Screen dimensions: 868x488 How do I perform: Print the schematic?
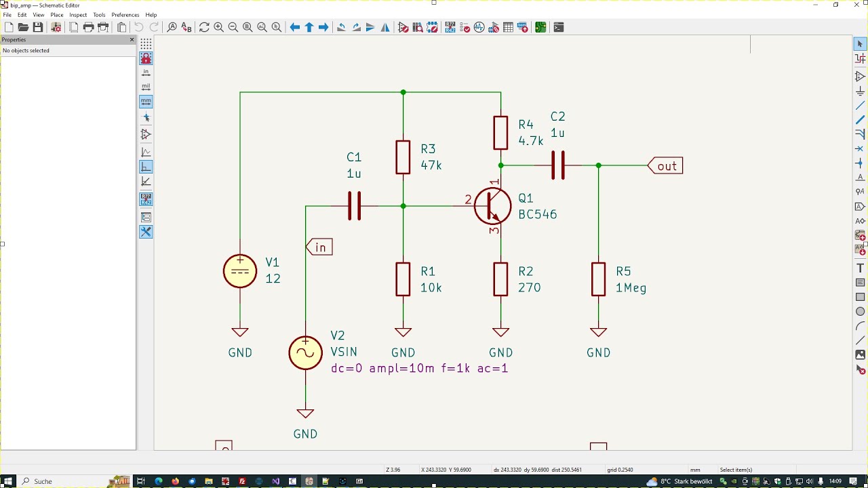click(x=88, y=27)
